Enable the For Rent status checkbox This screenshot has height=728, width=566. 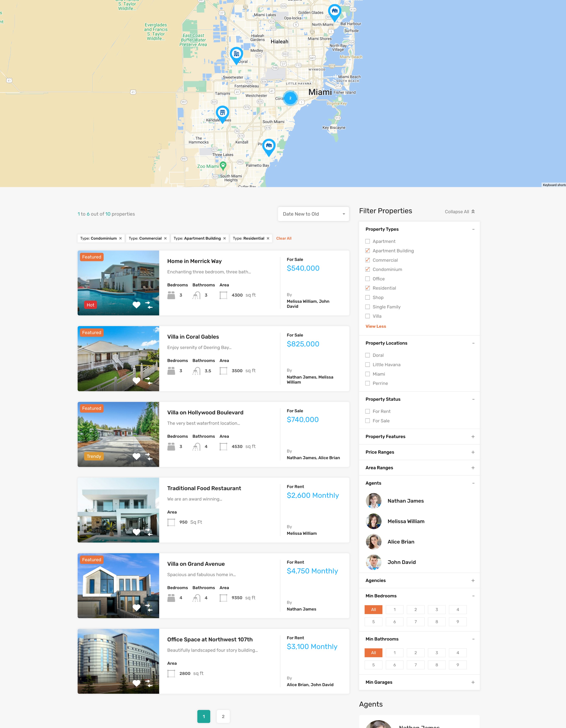point(367,411)
